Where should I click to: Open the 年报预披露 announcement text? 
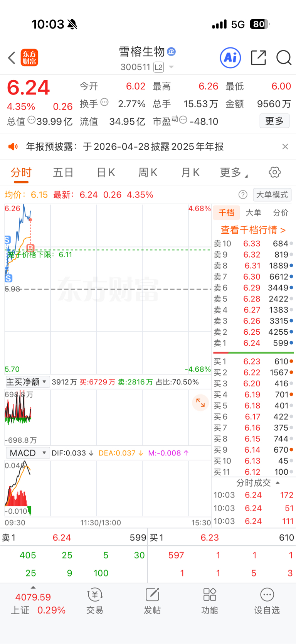125,147
